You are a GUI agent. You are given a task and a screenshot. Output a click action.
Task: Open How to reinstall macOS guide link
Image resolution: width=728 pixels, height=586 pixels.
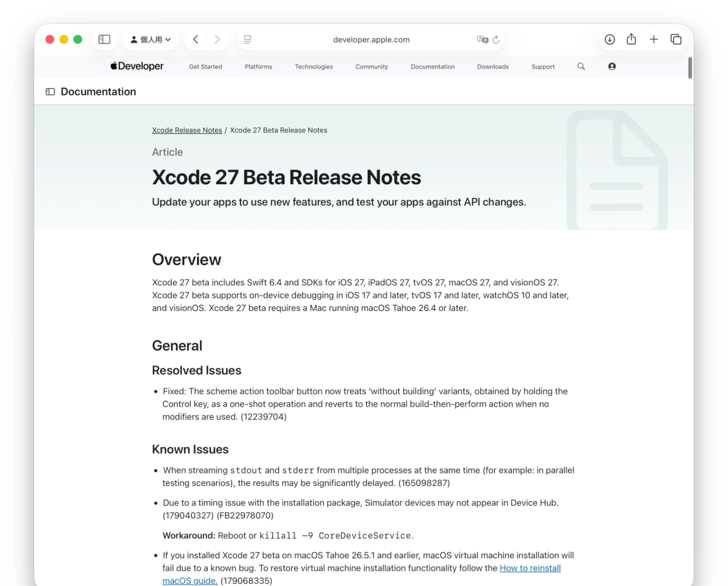coord(362,574)
